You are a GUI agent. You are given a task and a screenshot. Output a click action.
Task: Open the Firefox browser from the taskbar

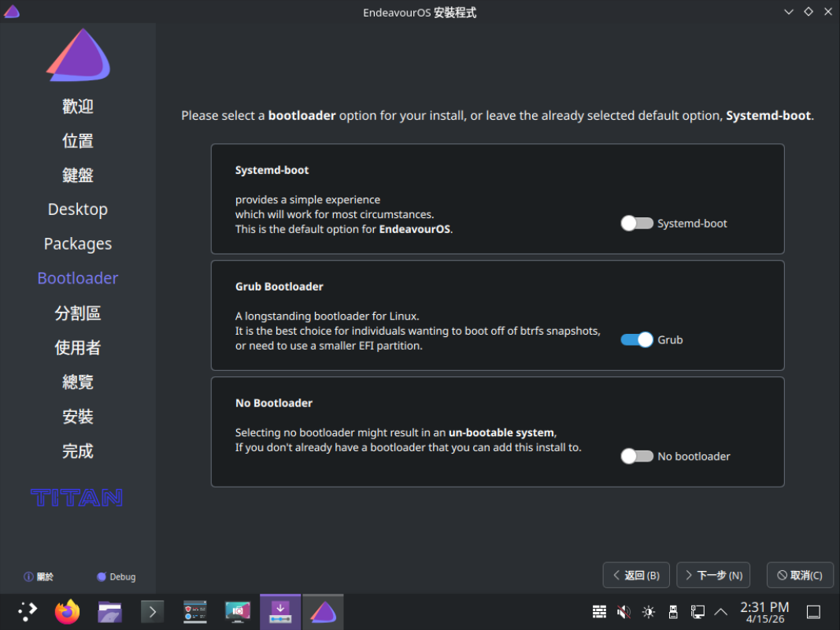point(68,612)
